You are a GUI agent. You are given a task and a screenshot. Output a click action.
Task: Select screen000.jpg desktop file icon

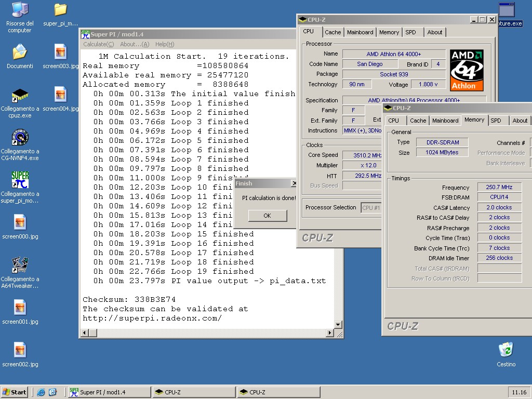tap(20, 222)
